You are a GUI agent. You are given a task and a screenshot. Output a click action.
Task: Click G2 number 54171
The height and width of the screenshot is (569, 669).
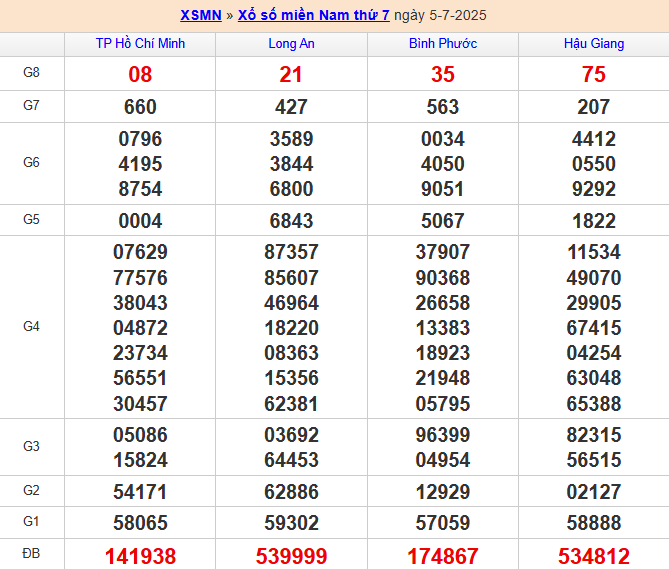click(x=140, y=492)
